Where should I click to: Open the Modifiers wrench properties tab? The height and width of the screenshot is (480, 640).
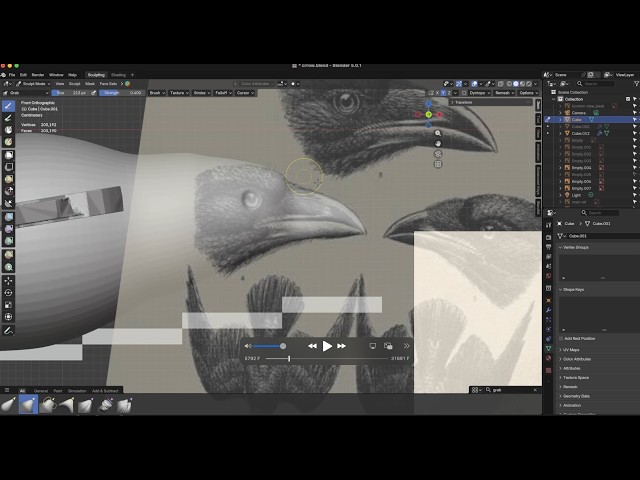(x=549, y=310)
